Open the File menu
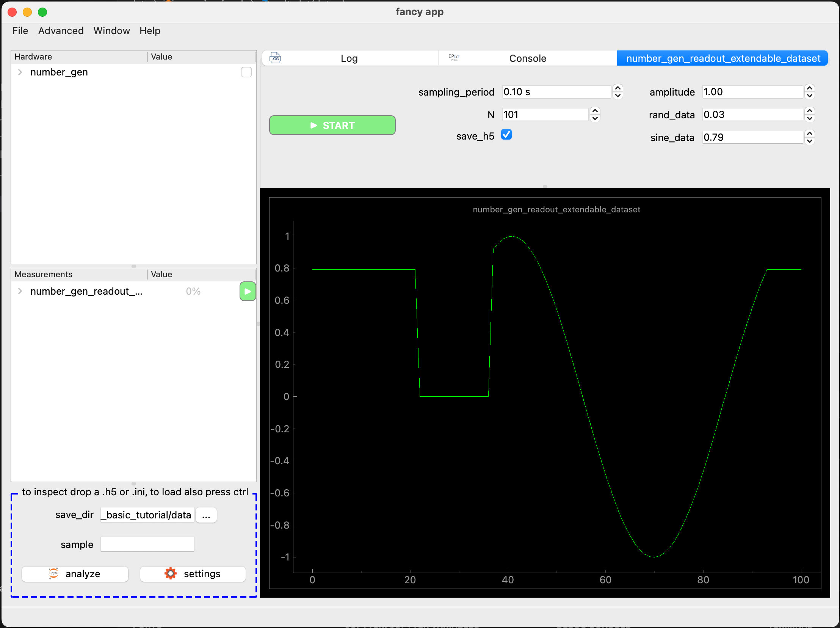 (x=20, y=31)
